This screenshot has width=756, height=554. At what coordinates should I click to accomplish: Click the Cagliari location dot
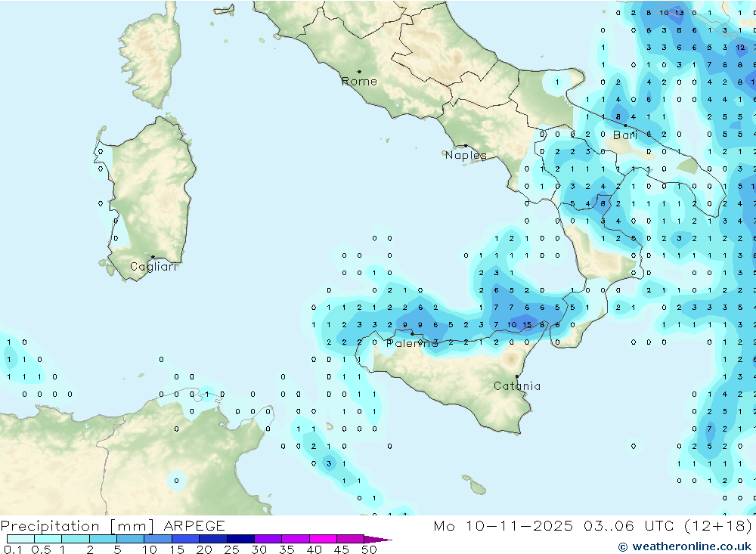153,257
